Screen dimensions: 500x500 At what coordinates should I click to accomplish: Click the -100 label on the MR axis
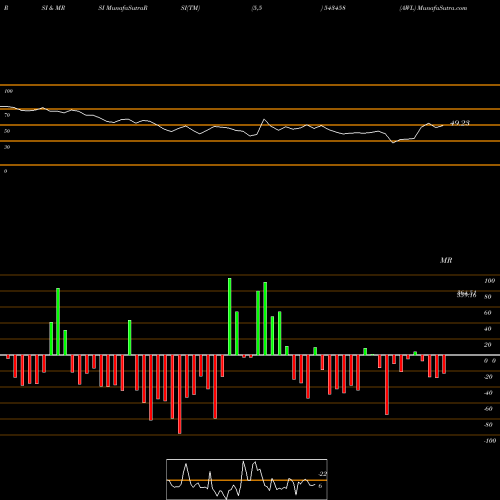pos(490,441)
